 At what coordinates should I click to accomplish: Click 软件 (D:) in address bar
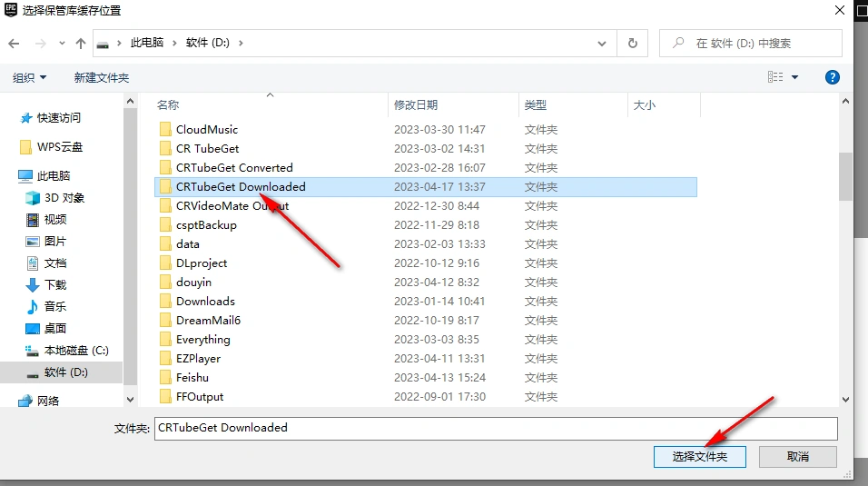208,43
